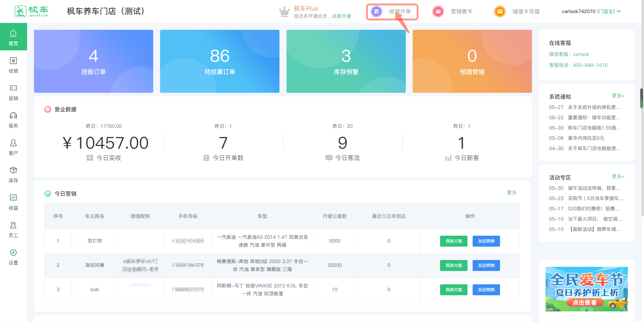Viewport: 644px width, 322px height.
Task: Click 保养方案 button for 苏打饼
Action: [453, 241]
